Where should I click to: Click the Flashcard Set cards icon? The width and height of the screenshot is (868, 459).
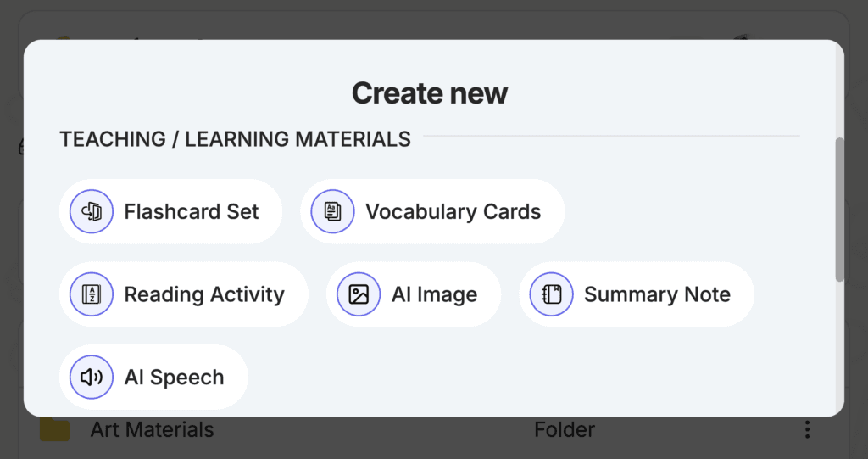pos(92,211)
